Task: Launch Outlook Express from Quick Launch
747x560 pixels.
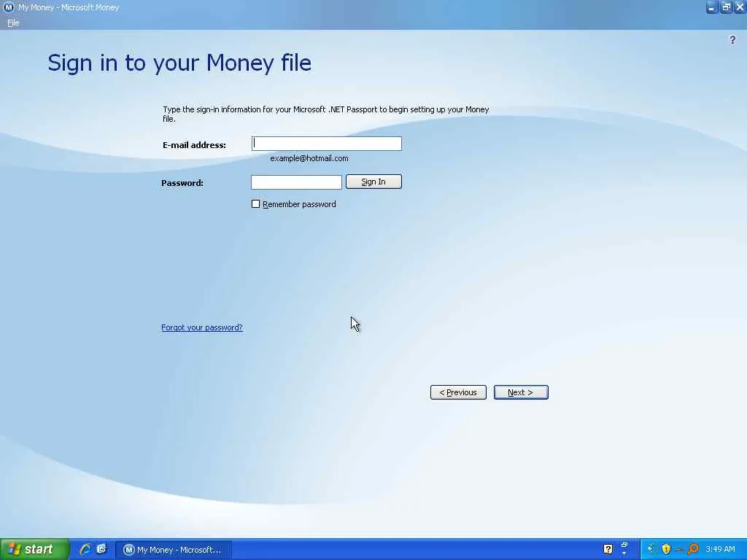Action: [x=101, y=549]
